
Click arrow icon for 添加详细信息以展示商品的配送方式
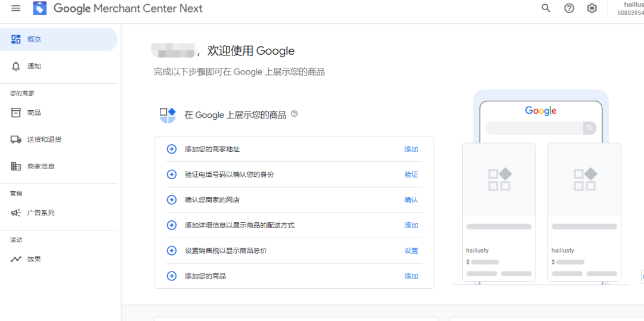171,226
